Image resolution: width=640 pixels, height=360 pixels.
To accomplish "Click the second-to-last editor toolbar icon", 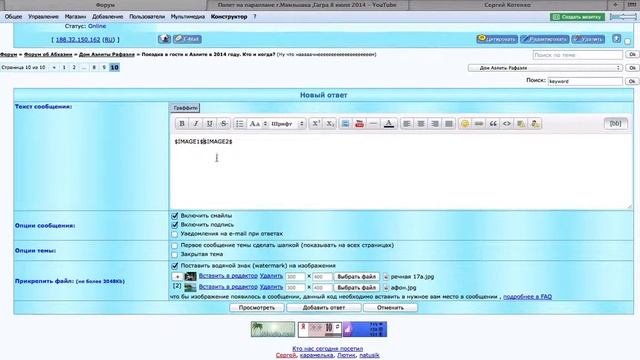I will (521, 124).
